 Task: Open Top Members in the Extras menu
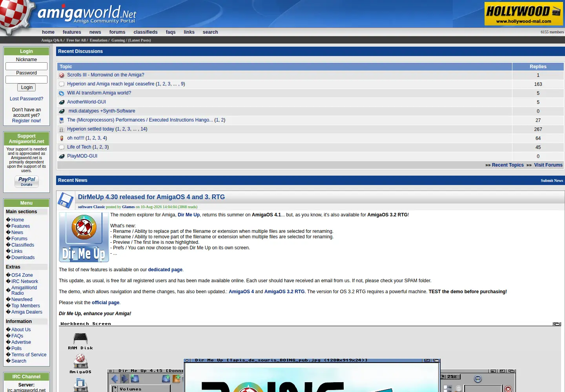(x=26, y=306)
